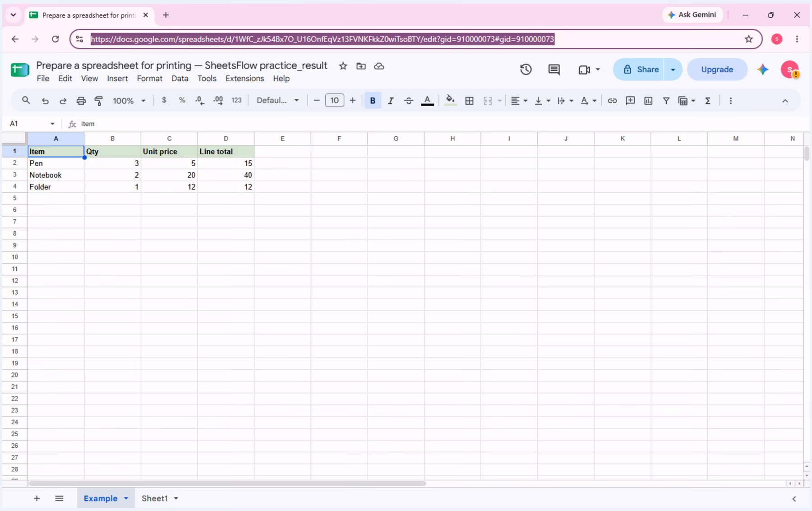
Task: Click the redo arrow in toolbar
Action: (x=63, y=101)
